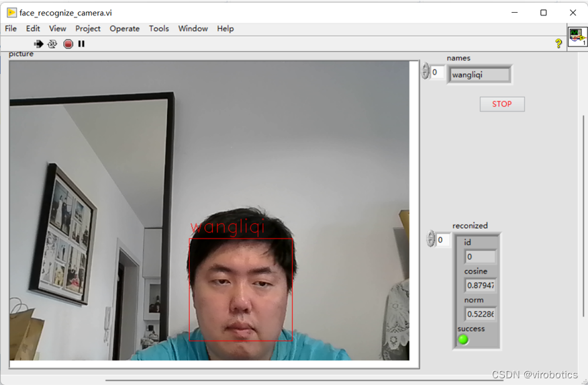Click the horizontal scrollbar at bottom
Viewport: 588px width, 385px height.
[x=268, y=380]
